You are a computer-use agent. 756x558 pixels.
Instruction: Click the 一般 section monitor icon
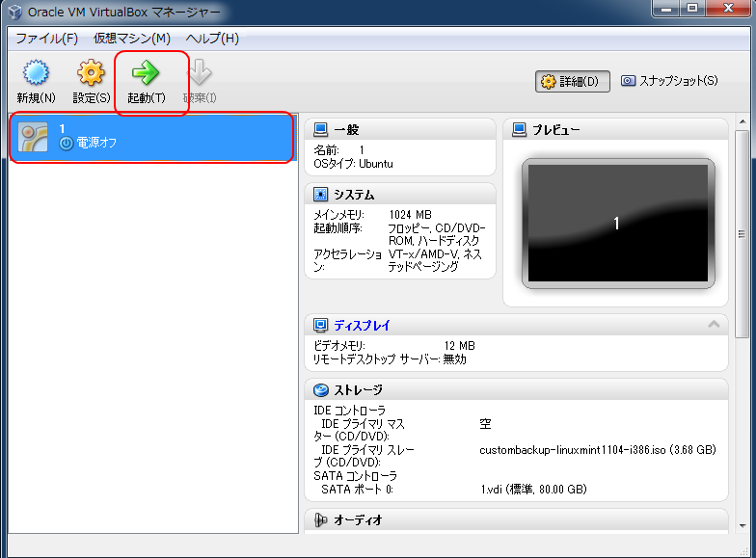(x=320, y=129)
